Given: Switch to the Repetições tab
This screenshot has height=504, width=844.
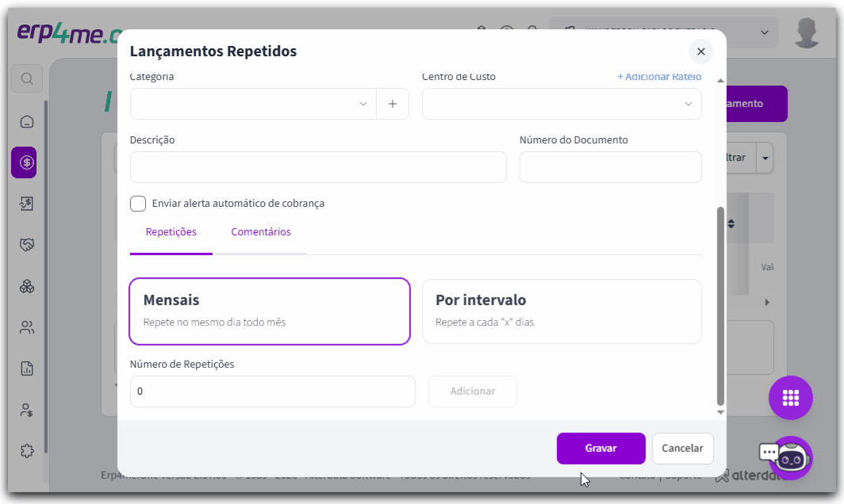Looking at the screenshot, I should click(x=171, y=232).
